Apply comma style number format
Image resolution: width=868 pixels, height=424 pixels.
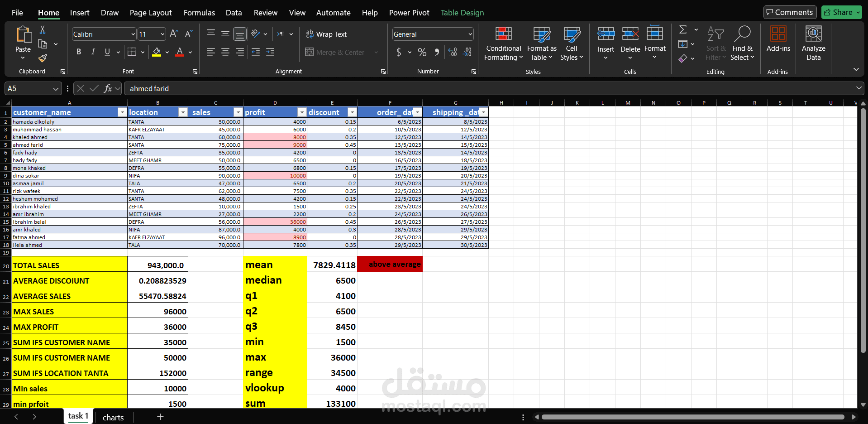437,53
